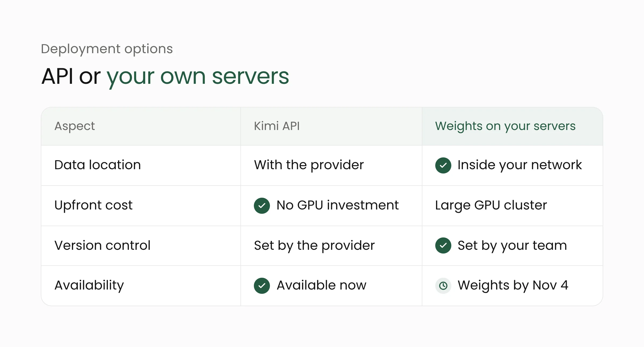Click the Inside your network text
The width and height of the screenshot is (644, 347).
[x=520, y=165]
